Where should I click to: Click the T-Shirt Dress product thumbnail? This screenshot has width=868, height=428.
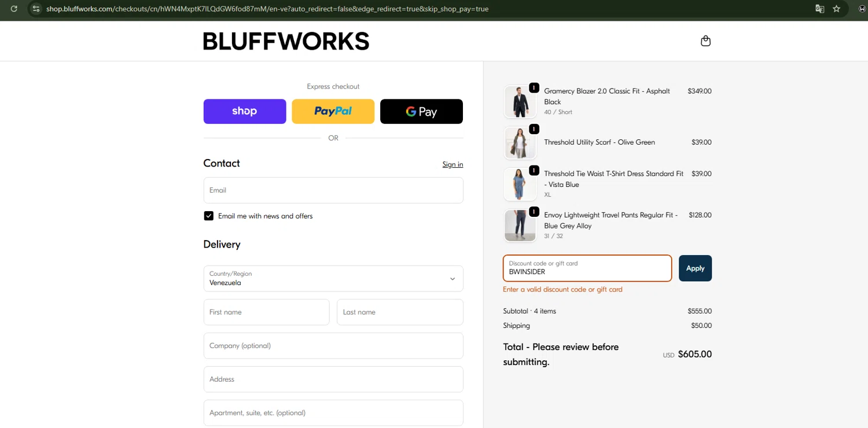[x=520, y=184]
